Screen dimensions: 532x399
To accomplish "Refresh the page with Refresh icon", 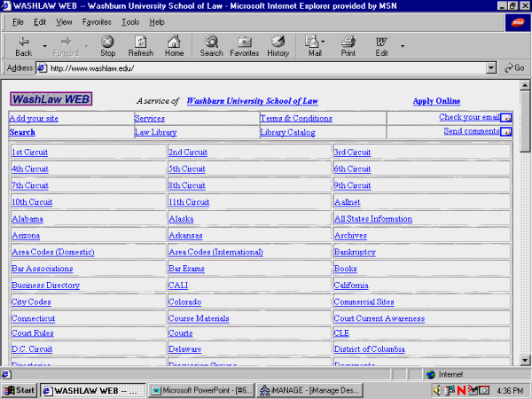I will click(140, 42).
